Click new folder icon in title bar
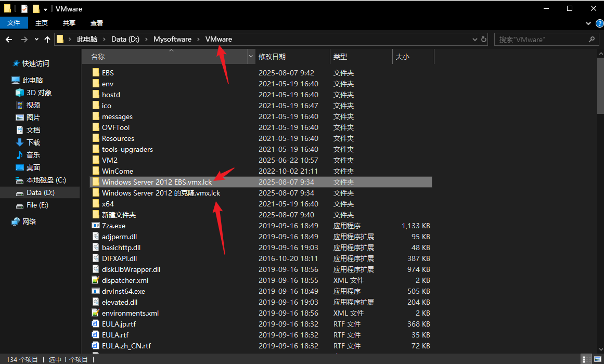This screenshot has height=364, width=604. [x=36, y=8]
